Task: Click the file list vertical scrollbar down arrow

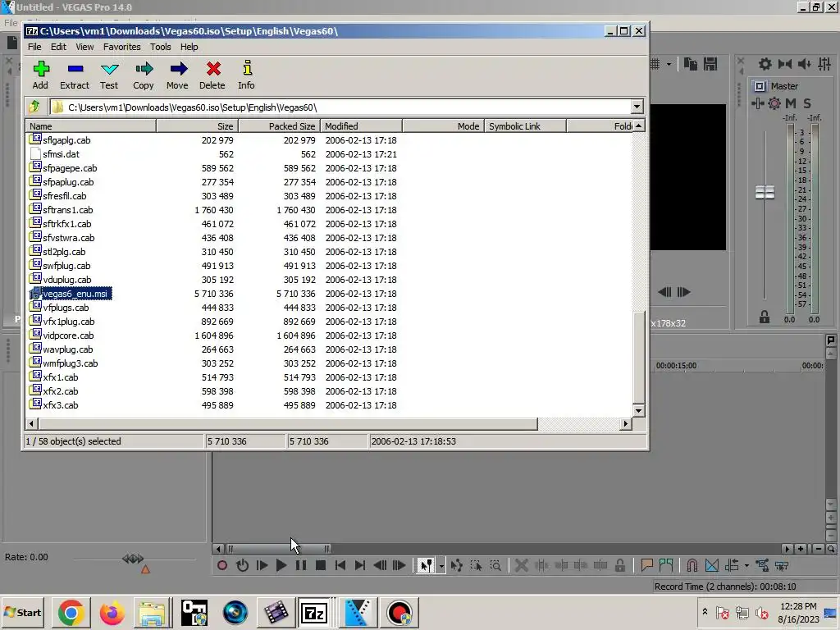Action: (638, 411)
